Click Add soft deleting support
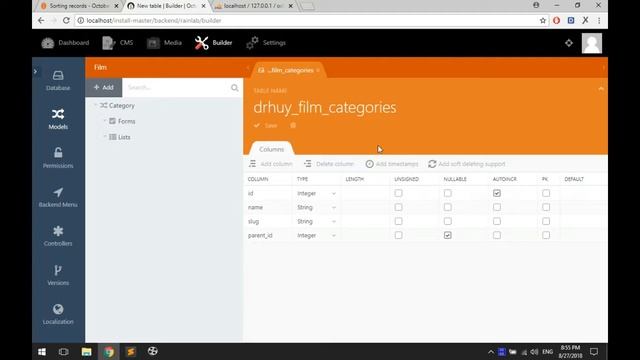The image size is (640, 360). click(467, 164)
